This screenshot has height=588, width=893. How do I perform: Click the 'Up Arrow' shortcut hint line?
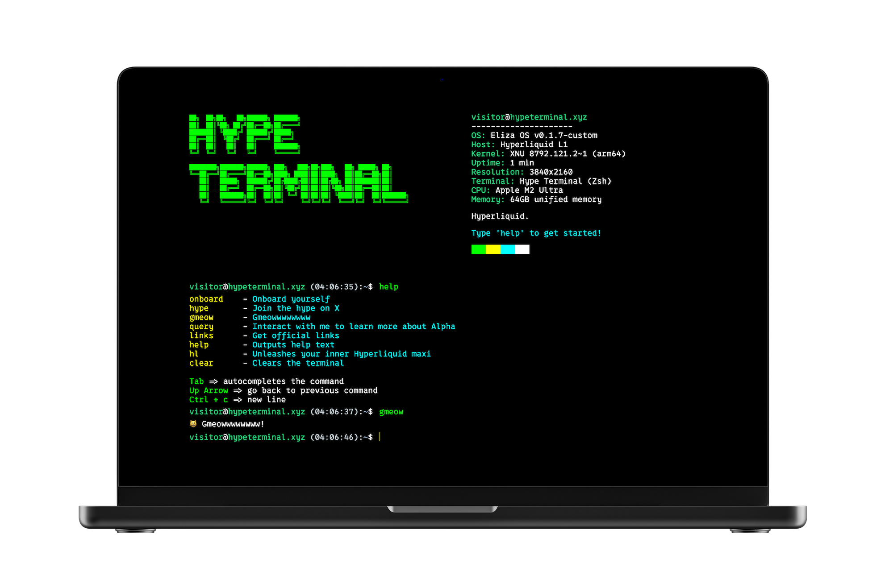284,390
